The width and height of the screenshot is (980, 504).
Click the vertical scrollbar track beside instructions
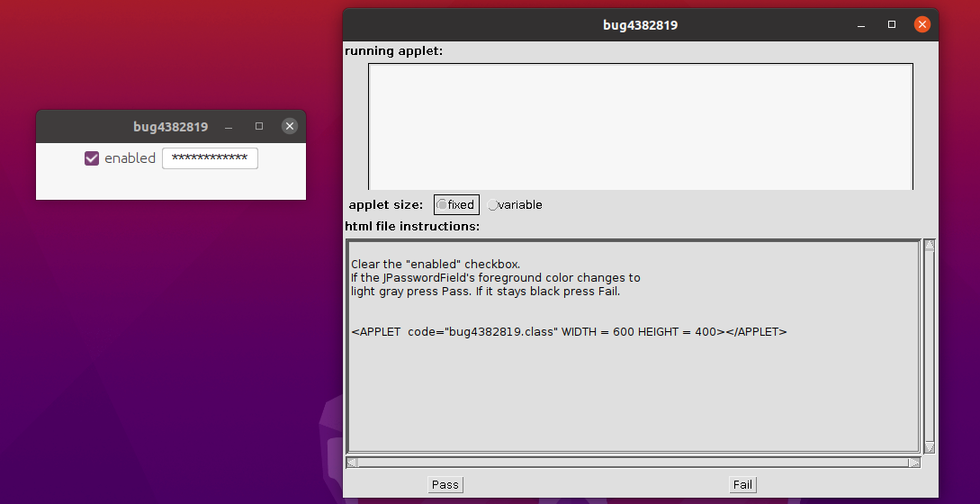click(930, 346)
